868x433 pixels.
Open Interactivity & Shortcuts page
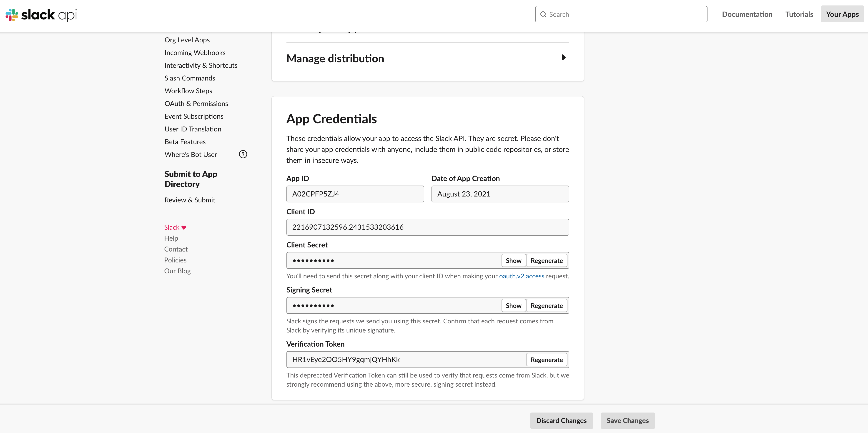201,65
